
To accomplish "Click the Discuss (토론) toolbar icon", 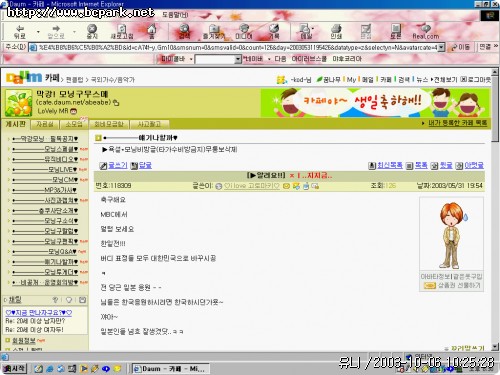I will [395, 32].
